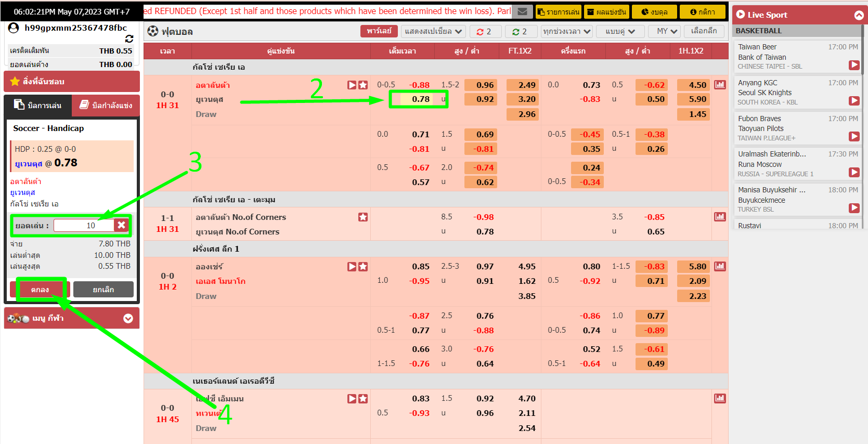Select อตาลันต้า handicap odds -0.88
Viewport: 868px width, 444px height.
tap(419, 85)
